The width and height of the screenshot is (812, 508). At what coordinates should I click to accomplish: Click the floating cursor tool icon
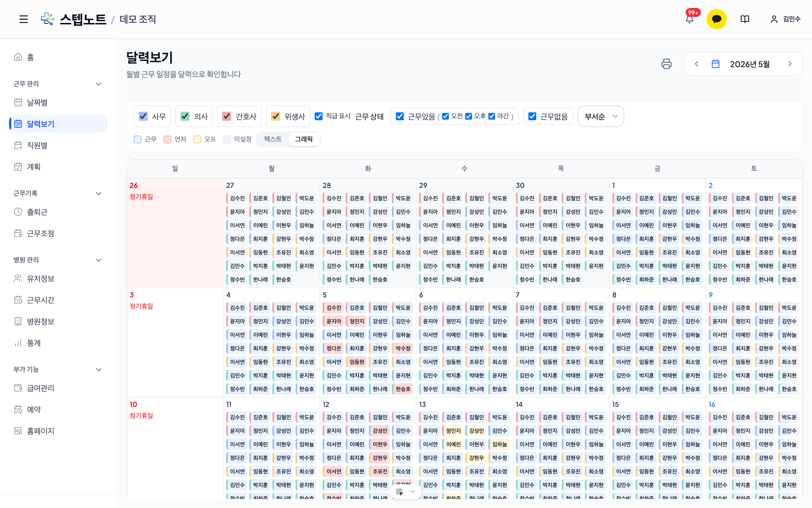pos(400,492)
